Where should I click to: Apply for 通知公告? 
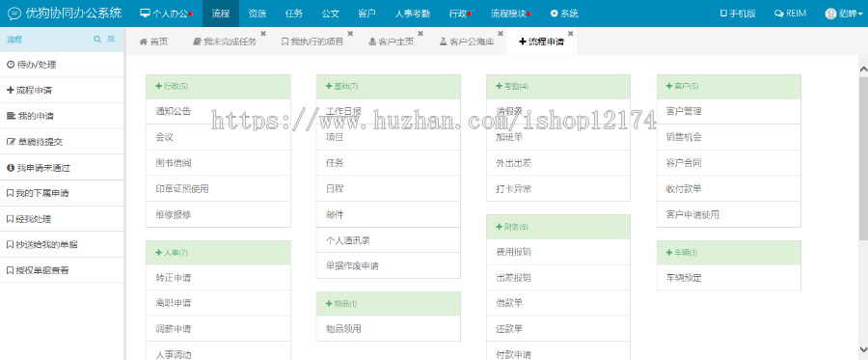[x=218, y=111]
